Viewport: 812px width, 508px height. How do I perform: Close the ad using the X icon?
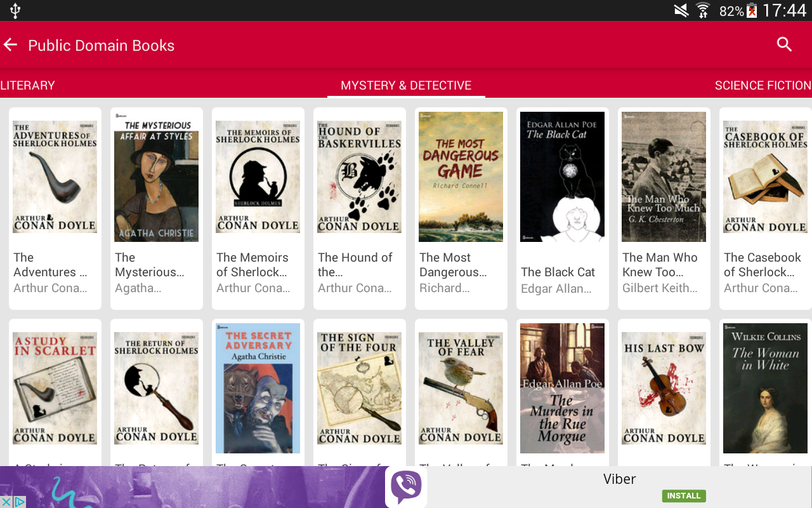click(6, 502)
